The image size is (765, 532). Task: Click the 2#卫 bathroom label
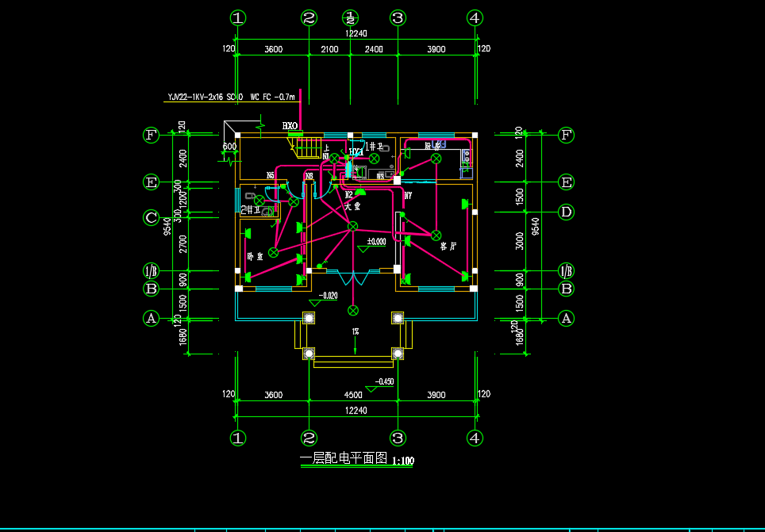(252, 210)
